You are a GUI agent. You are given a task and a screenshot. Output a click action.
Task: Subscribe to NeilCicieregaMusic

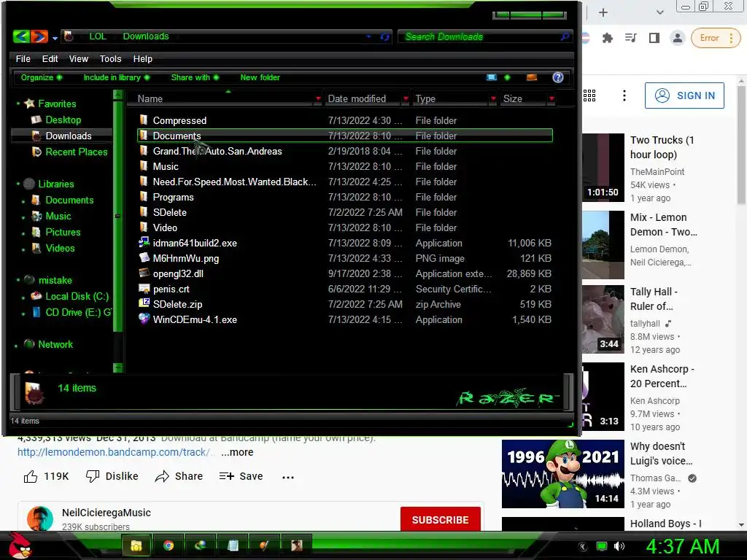pyautogui.click(x=440, y=519)
